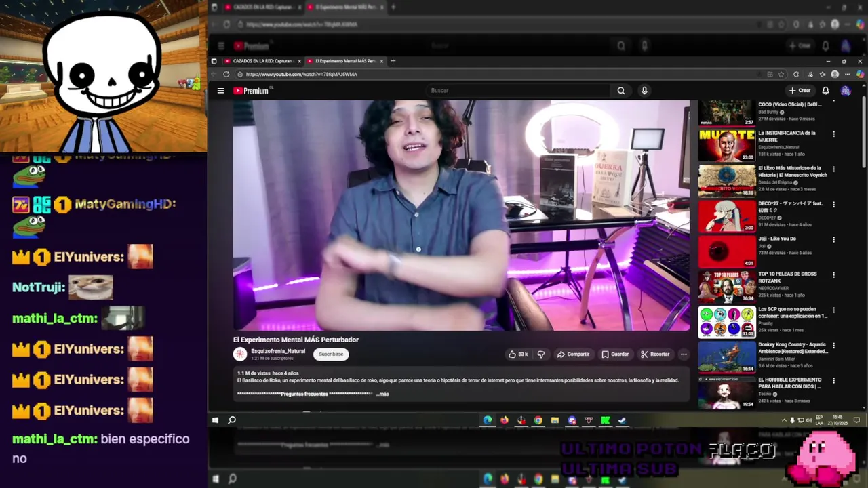Viewport: 868px width, 488px height.
Task: Open the YouTube hamburger guide menu
Action: point(220,90)
